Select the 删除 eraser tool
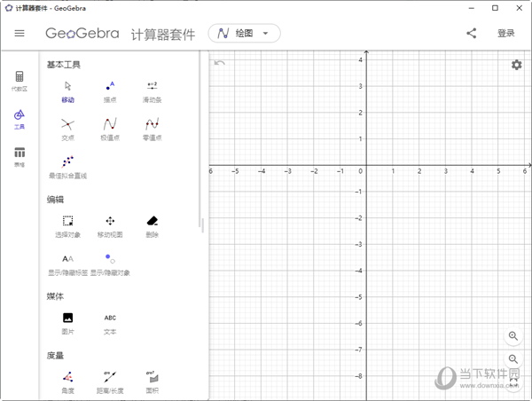 [152, 227]
